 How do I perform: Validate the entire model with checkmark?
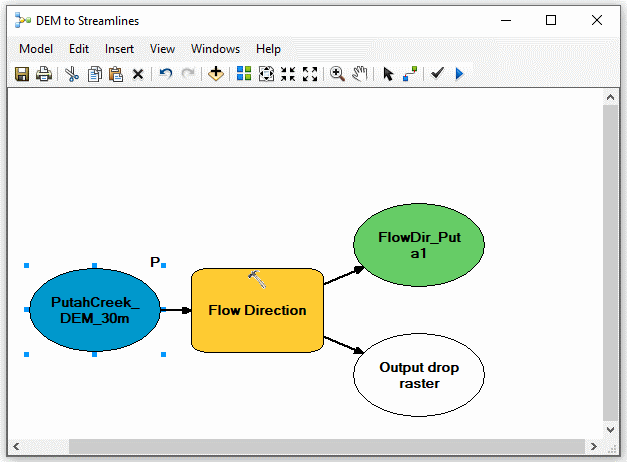[x=437, y=73]
